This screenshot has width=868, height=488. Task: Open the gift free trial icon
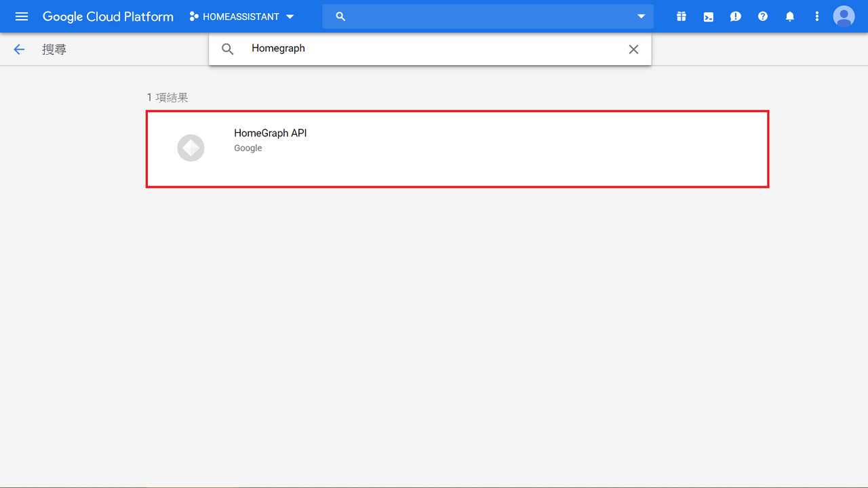pos(682,16)
